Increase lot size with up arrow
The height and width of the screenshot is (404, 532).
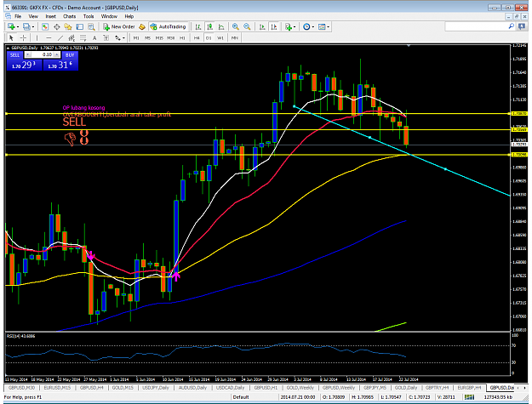pyautogui.click(x=57, y=55)
